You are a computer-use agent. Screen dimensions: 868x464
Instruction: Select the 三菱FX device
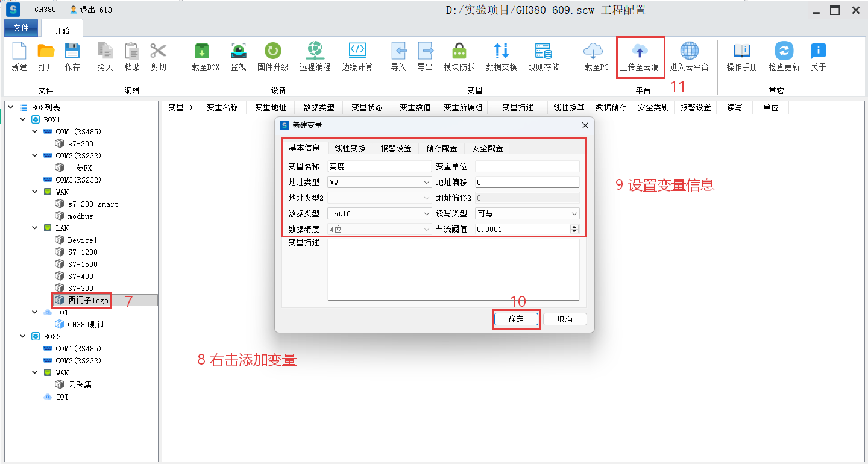[x=80, y=168]
